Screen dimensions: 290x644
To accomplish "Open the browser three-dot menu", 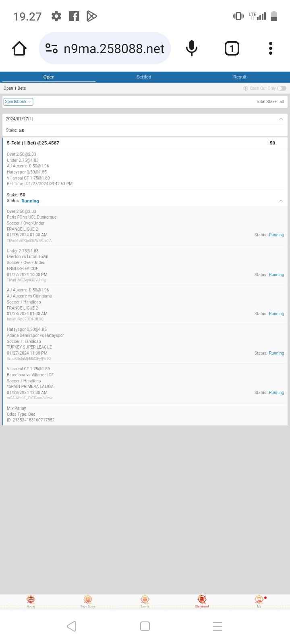I will pos(271,49).
